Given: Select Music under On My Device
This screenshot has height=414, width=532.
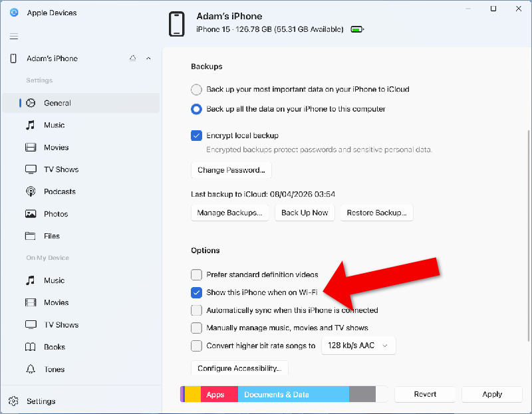Looking at the screenshot, I should point(53,280).
